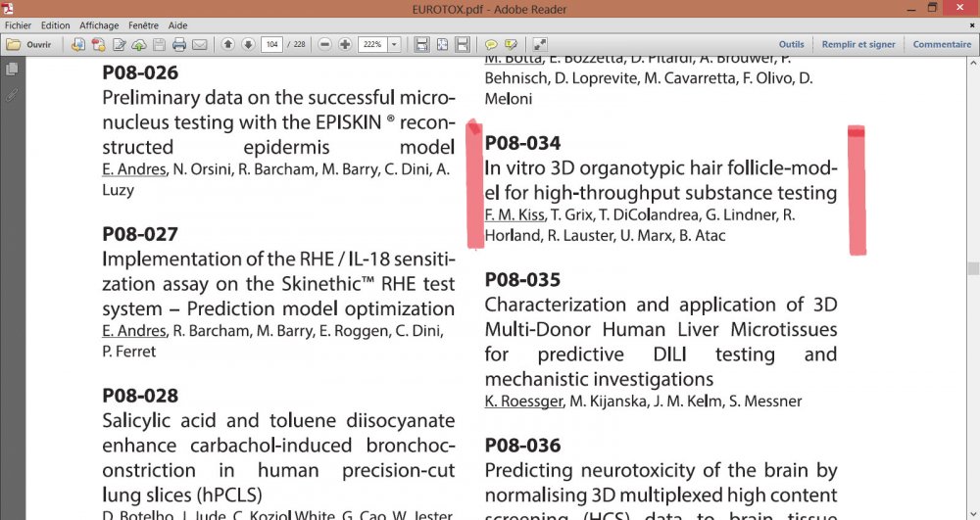
Task: Click the email envelope icon
Action: (x=199, y=44)
